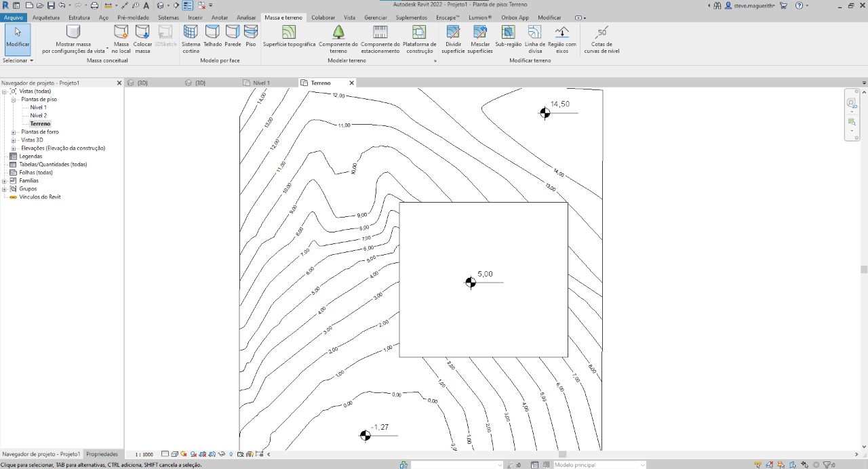The image size is (868, 469).
Task: Open the Arquivo file menu
Action: coord(14,18)
